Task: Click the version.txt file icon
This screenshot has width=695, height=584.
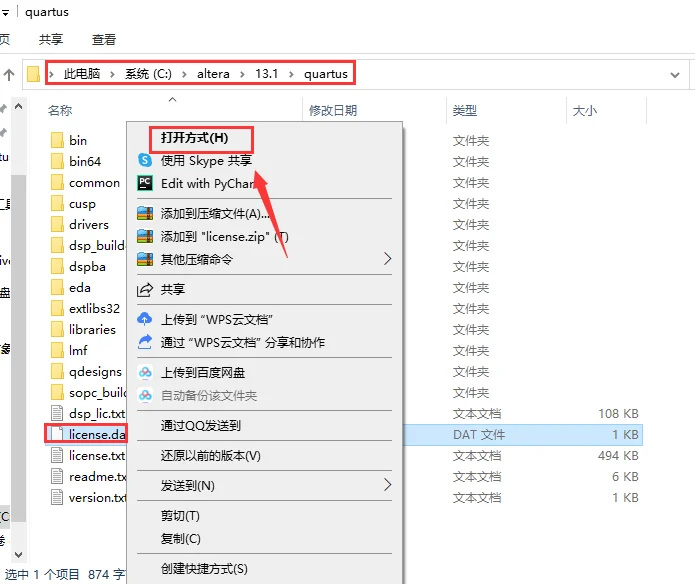Action: point(57,498)
